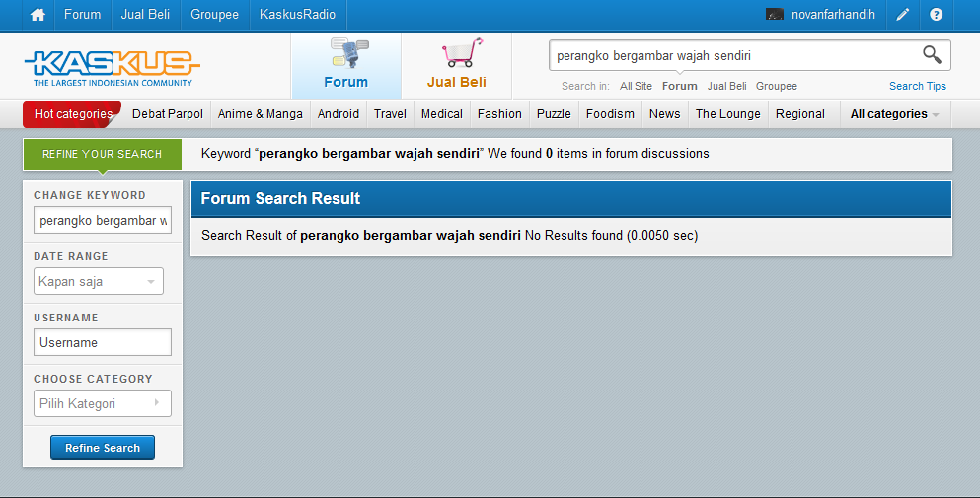This screenshot has height=498, width=980.
Task: Click the Username filter field
Action: pos(103,342)
